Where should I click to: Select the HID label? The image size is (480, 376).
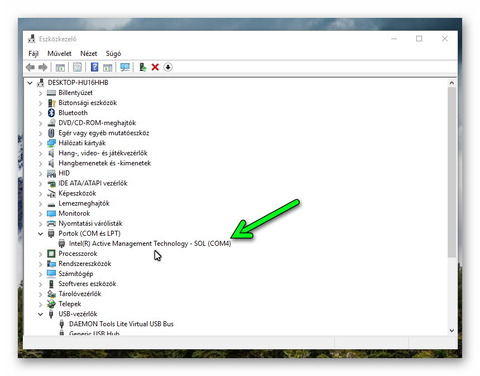[x=64, y=173]
